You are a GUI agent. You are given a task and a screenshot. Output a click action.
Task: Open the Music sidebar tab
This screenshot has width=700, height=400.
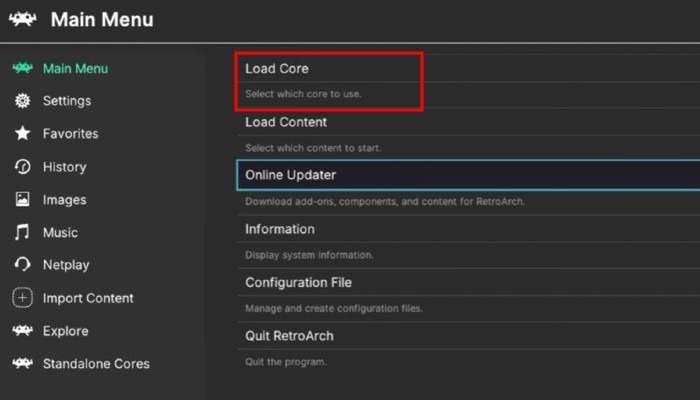(60, 233)
